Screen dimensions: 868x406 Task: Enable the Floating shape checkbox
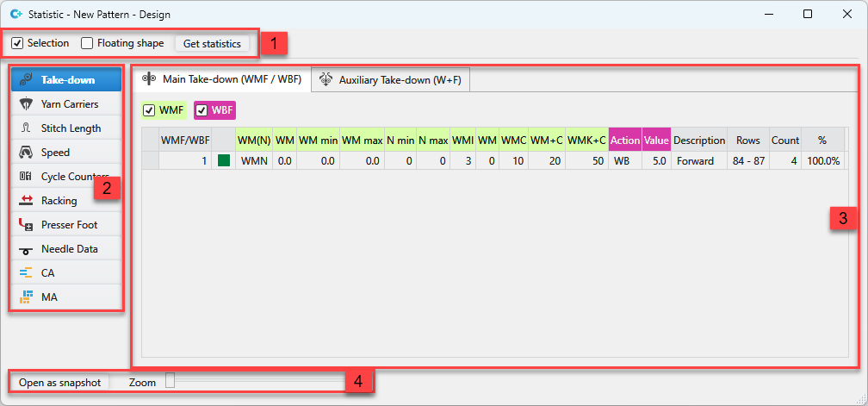tap(87, 43)
